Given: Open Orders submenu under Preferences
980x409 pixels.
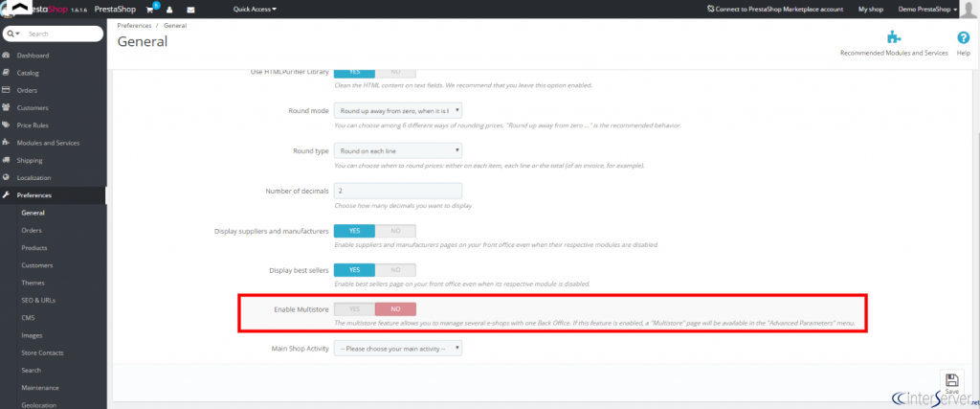Looking at the screenshot, I should pos(32,230).
